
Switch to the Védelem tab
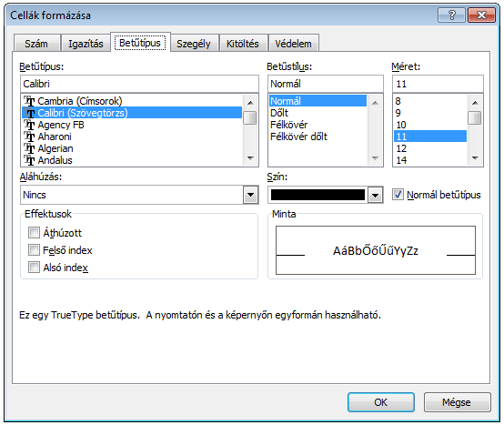tap(293, 44)
